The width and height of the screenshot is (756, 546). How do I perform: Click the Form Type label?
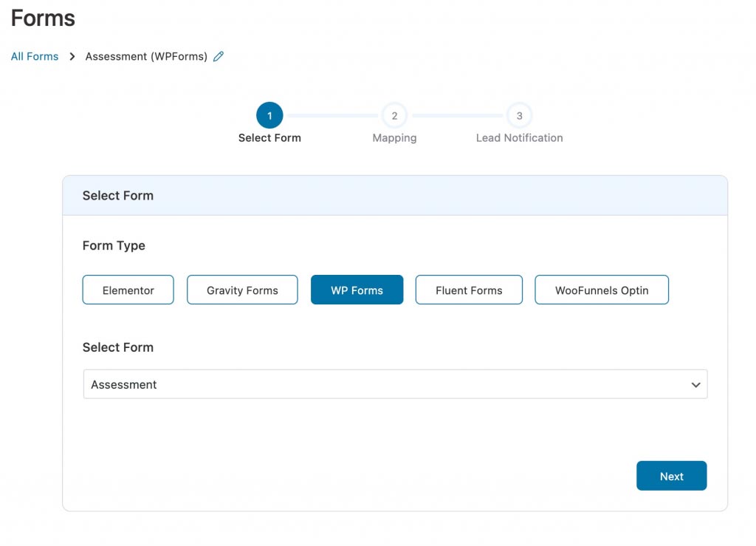tap(114, 246)
